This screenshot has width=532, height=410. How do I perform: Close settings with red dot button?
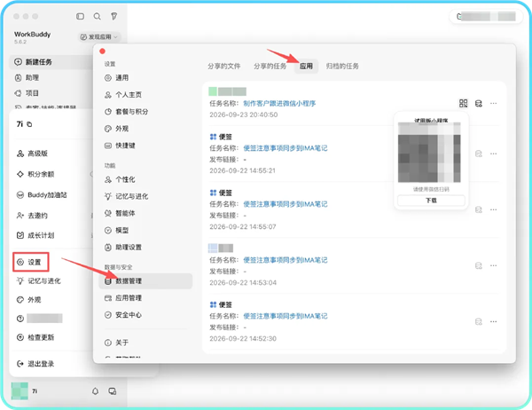103,51
